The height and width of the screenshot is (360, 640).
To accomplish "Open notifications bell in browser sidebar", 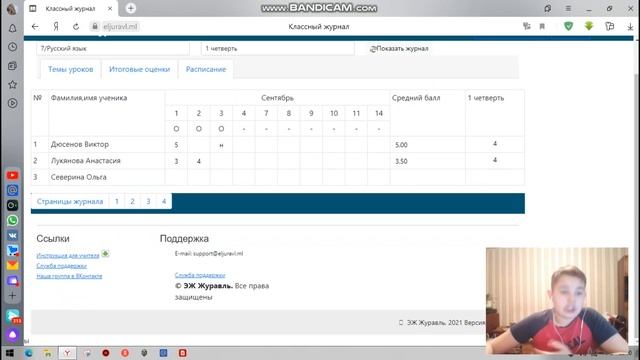I will (13, 28).
